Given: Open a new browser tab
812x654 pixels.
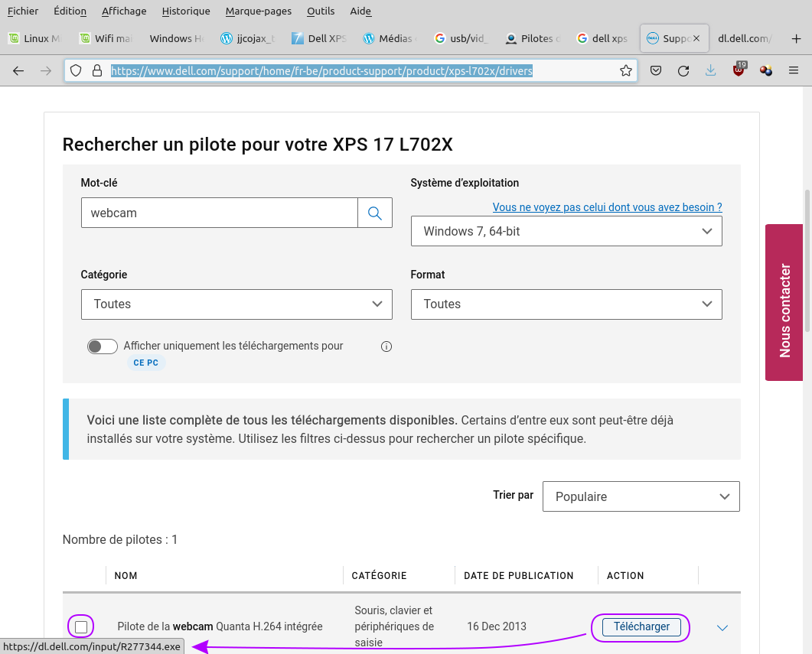Looking at the screenshot, I should pyautogui.click(x=796, y=38).
